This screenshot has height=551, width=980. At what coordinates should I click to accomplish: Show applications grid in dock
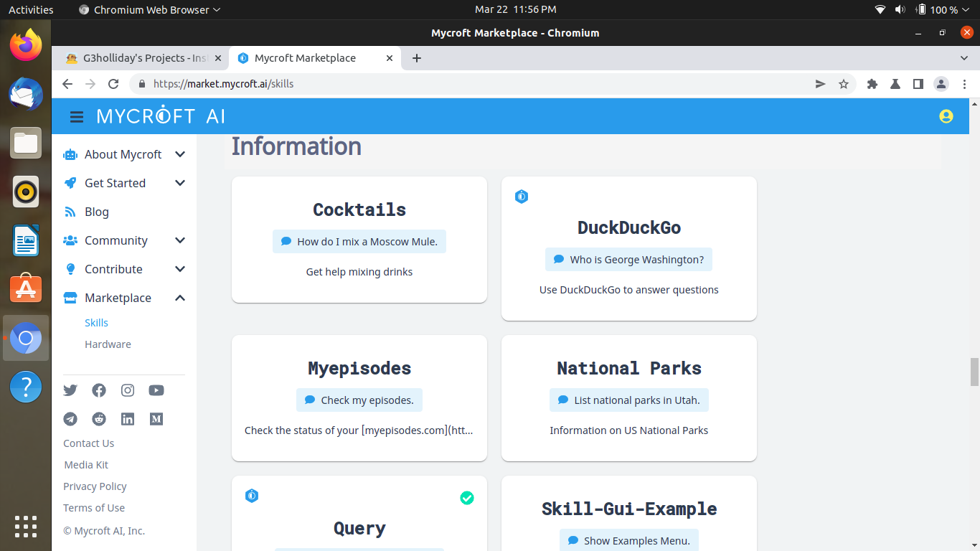click(x=26, y=527)
